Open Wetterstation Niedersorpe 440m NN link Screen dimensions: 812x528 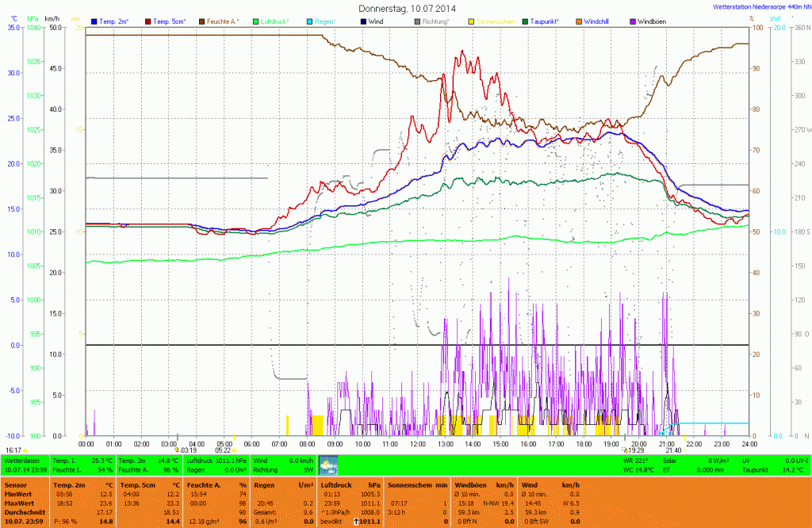(760, 6)
